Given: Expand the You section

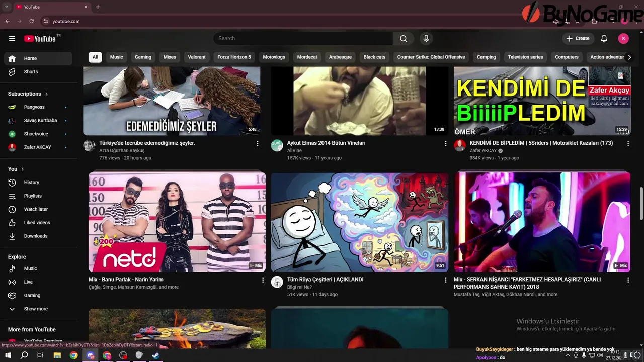Looking at the screenshot, I should [16, 169].
